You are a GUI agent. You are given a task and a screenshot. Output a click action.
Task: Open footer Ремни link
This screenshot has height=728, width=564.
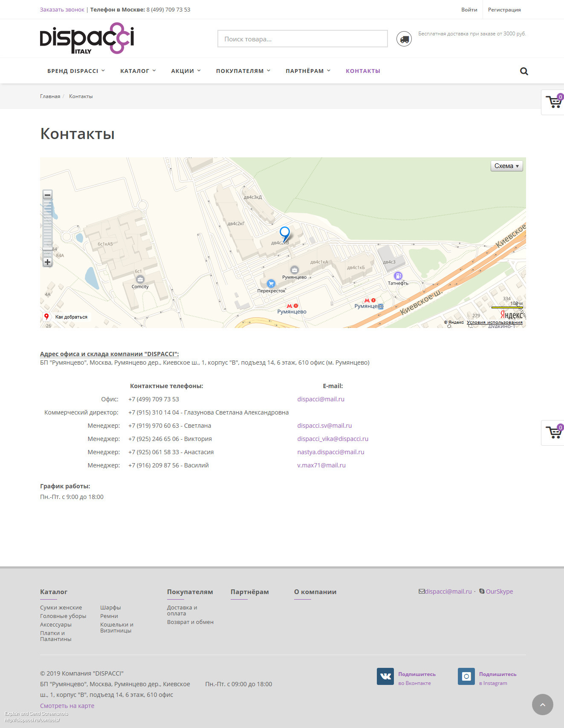click(109, 616)
